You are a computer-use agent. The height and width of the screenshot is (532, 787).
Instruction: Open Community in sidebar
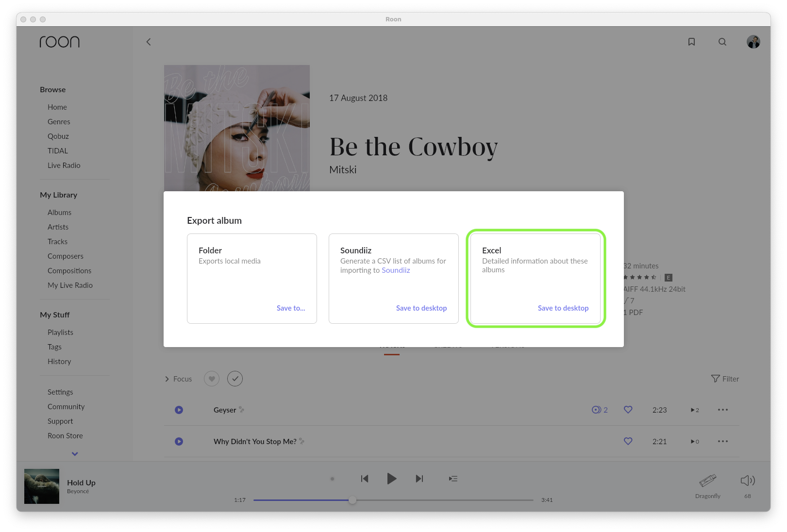tap(66, 407)
